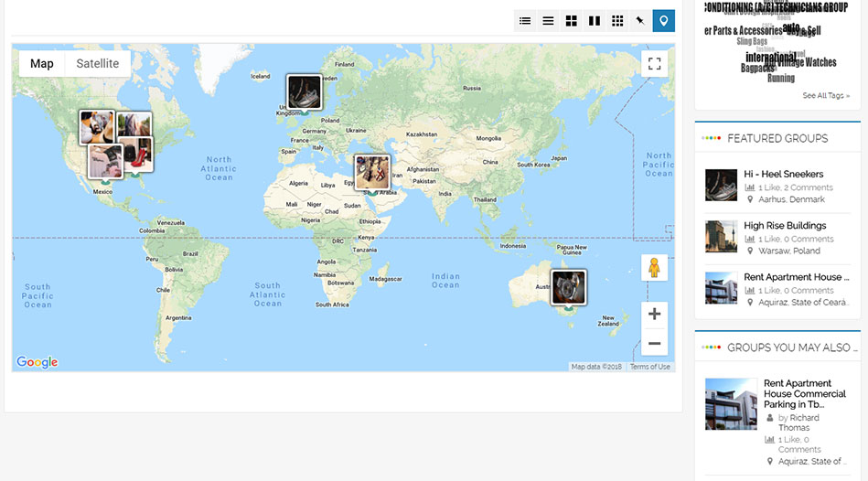
Task: Switch to nine-dot matrix view
Action: [x=617, y=21]
